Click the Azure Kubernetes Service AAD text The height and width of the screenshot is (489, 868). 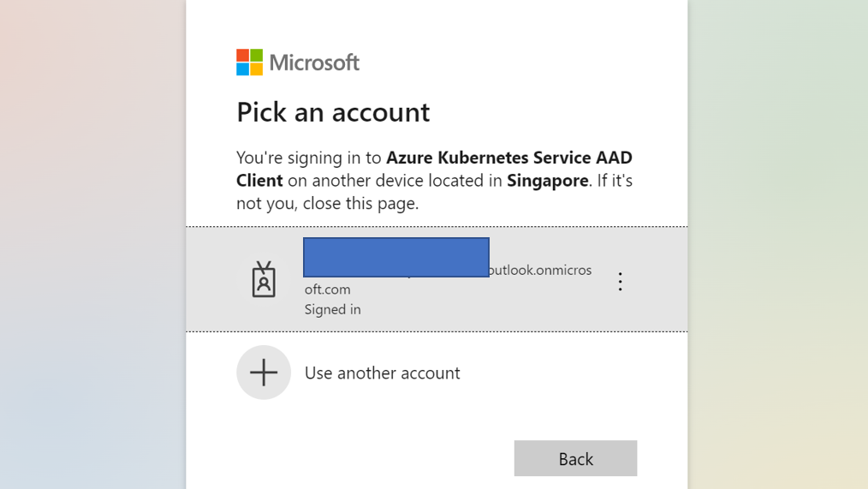click(508, 158)
